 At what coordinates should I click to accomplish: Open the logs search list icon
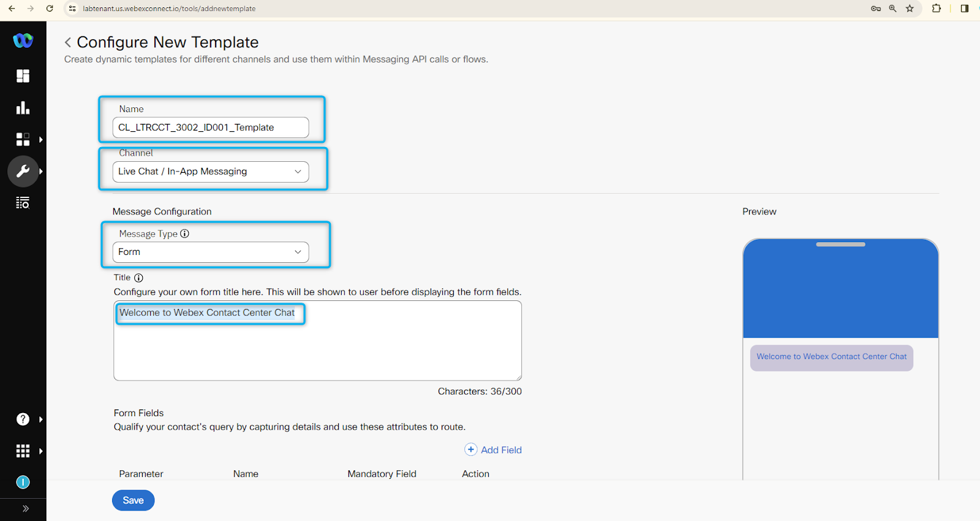click(23, 203)
